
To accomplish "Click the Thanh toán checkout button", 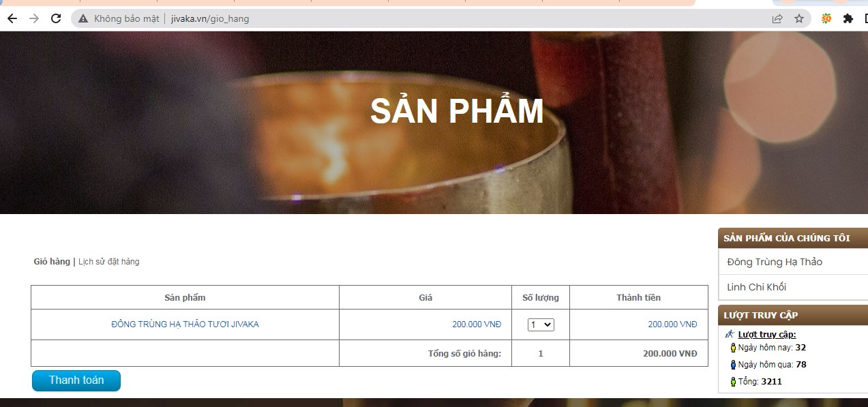I will (76, 380).
